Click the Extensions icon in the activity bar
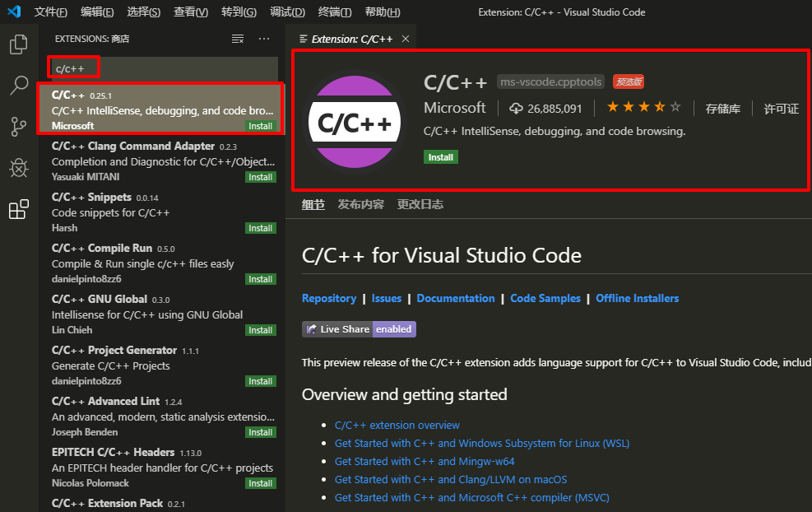 (x=18, y=209)
